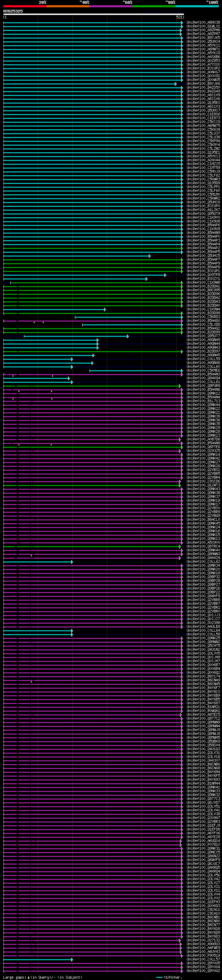Select hit label UniRef100_B8YJK5
This screenshot has width=222, height=980.
pyautogui.click(x=203, y=38)
